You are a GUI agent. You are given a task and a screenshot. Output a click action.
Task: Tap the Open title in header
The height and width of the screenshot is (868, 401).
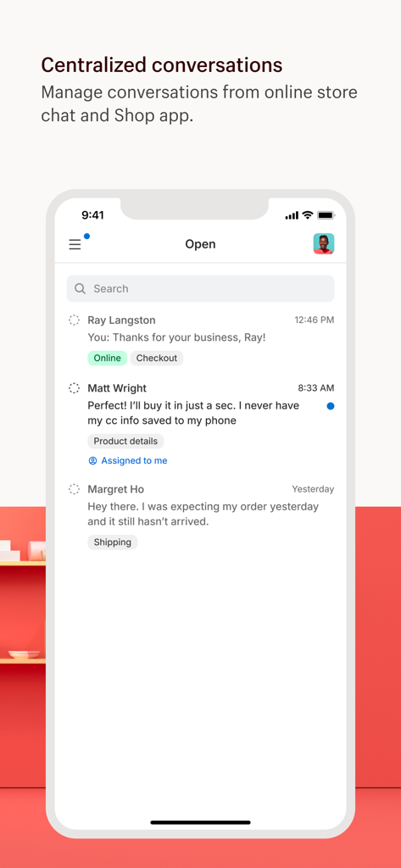coord(200,244)
